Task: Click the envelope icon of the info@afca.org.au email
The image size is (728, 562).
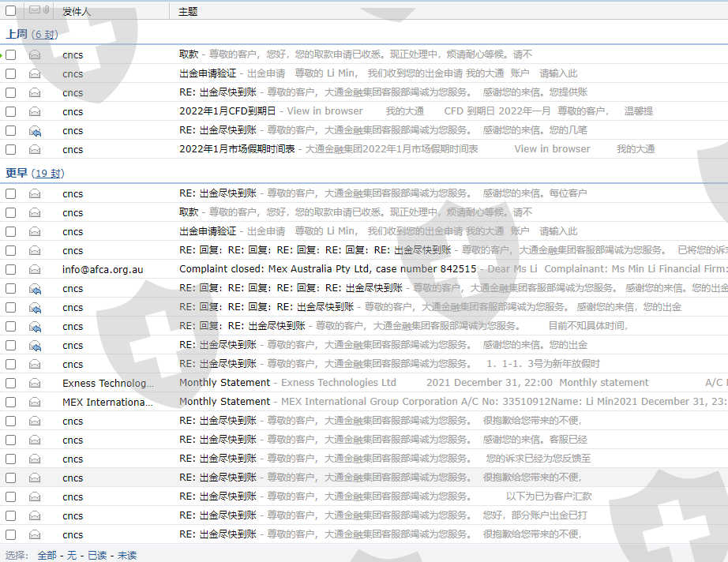Action: point(35,270)
